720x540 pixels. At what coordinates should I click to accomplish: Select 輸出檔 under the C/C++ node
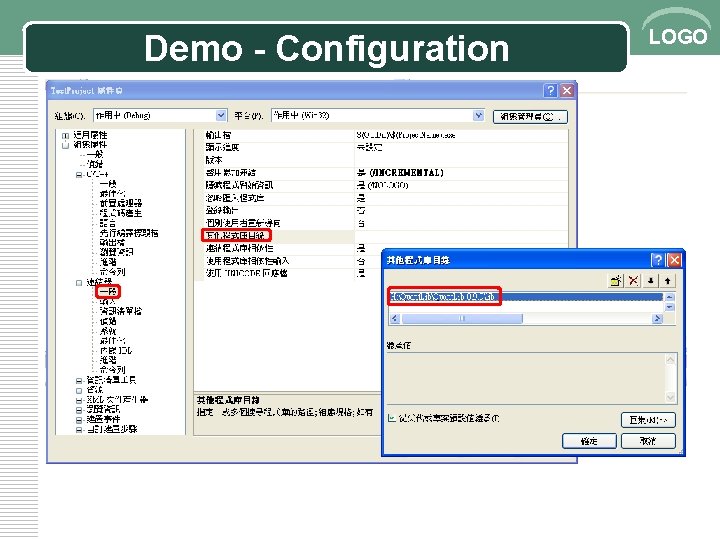[112, 242]
